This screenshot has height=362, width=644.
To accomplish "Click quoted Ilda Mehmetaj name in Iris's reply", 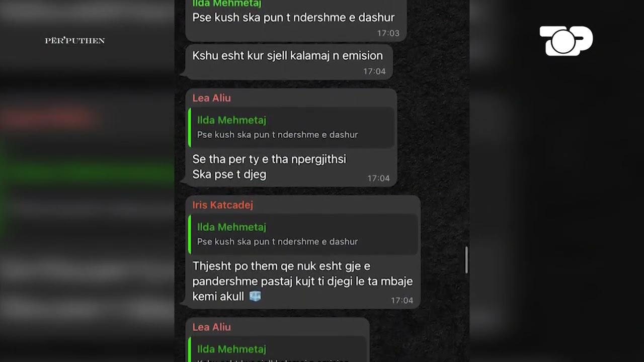I will tap(231, 227).
